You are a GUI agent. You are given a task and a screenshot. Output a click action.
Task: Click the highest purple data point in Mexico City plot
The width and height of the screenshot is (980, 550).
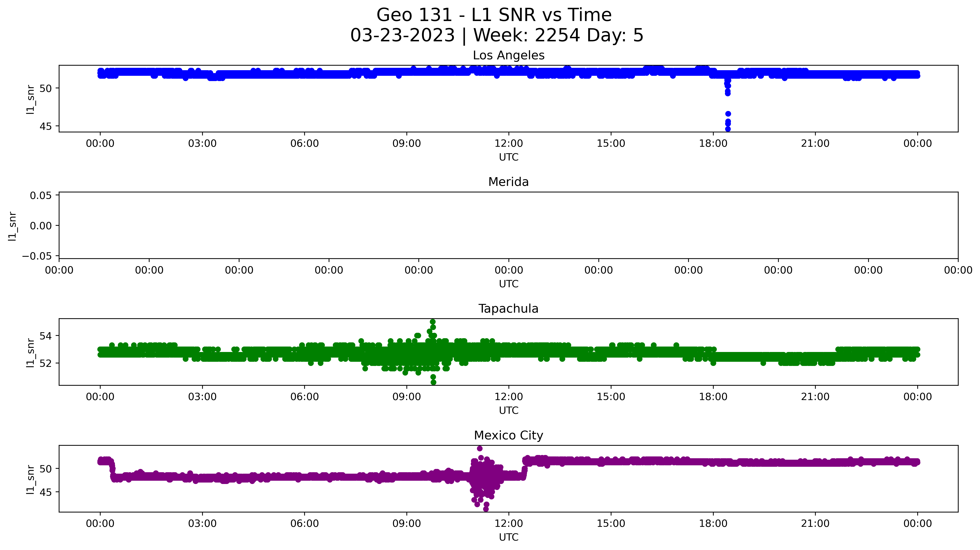[x=480, y=448]
